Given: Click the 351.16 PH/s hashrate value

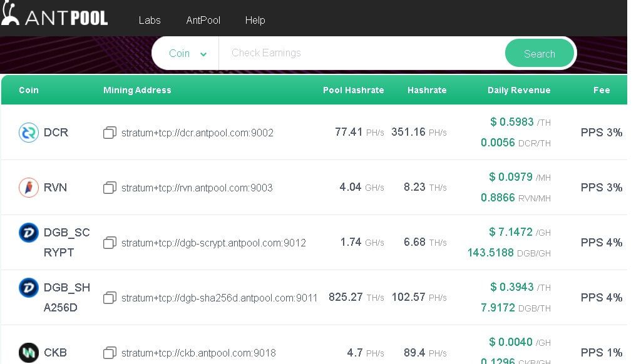Looking at the screenshot, I should point(419,132).
